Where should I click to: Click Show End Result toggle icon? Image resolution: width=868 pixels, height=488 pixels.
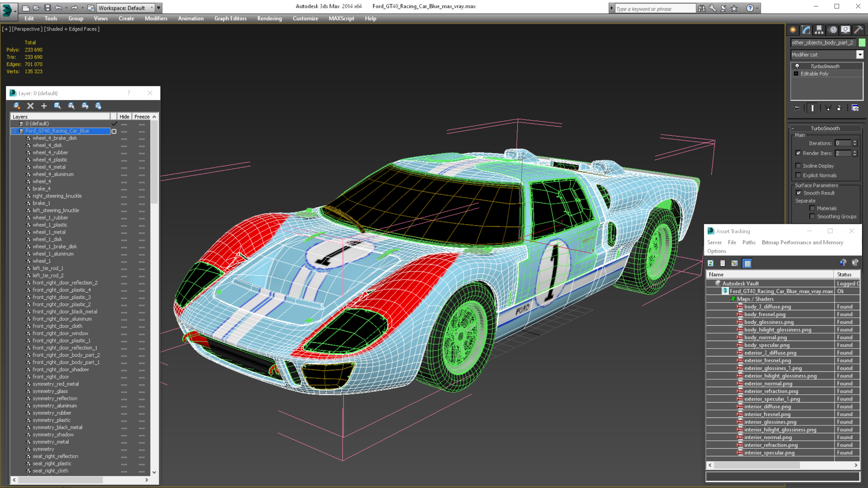(x=813, y=108)
